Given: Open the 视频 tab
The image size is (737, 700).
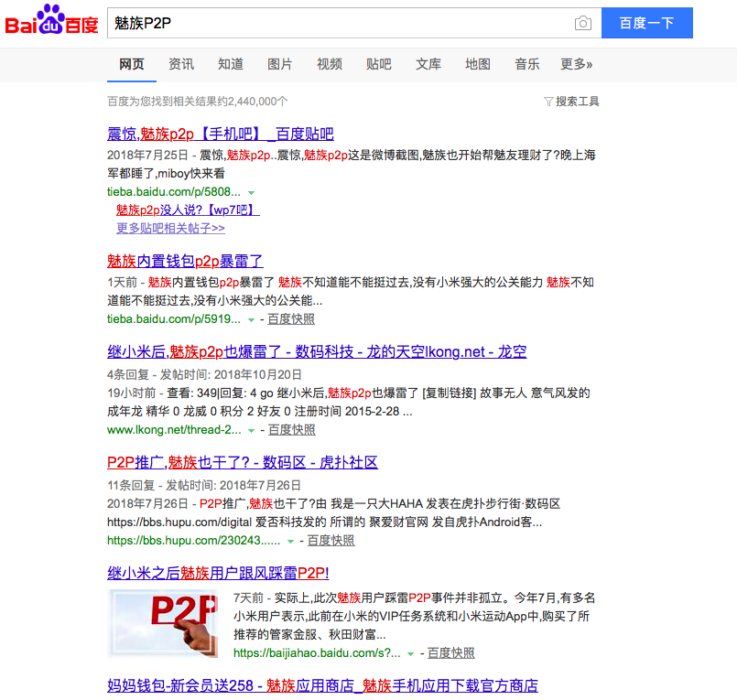Looking at the screenshot, I should point(330,64).
